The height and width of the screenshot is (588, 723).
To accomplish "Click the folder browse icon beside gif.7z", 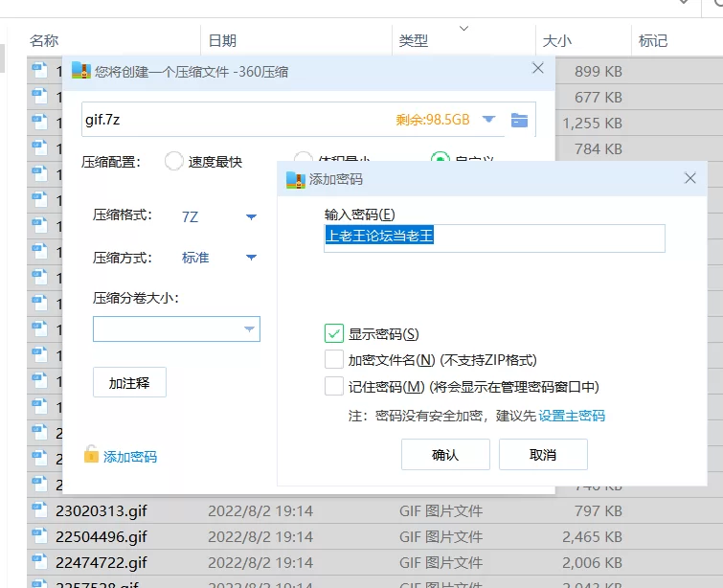I will [519, 120].
